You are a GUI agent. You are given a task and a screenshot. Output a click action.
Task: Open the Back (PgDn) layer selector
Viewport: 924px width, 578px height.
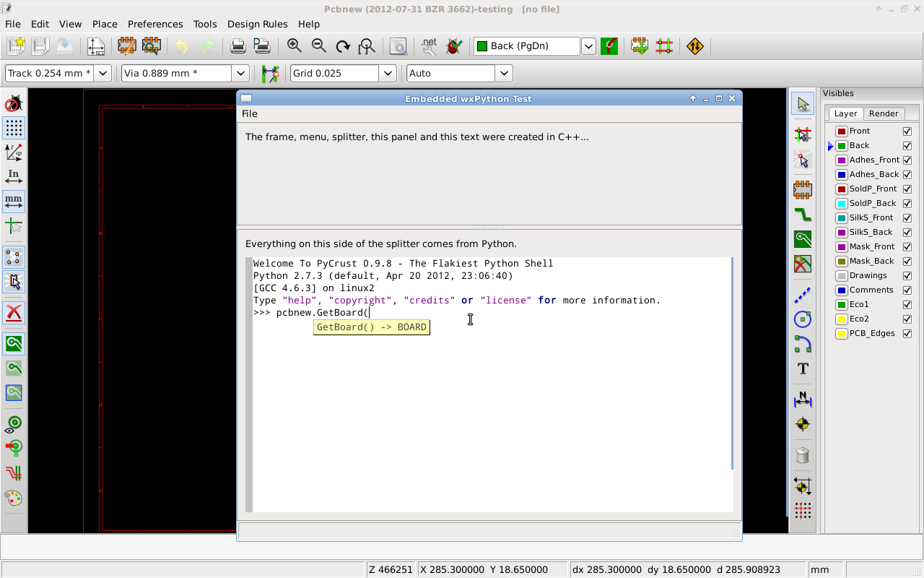(x=588, y=46)
